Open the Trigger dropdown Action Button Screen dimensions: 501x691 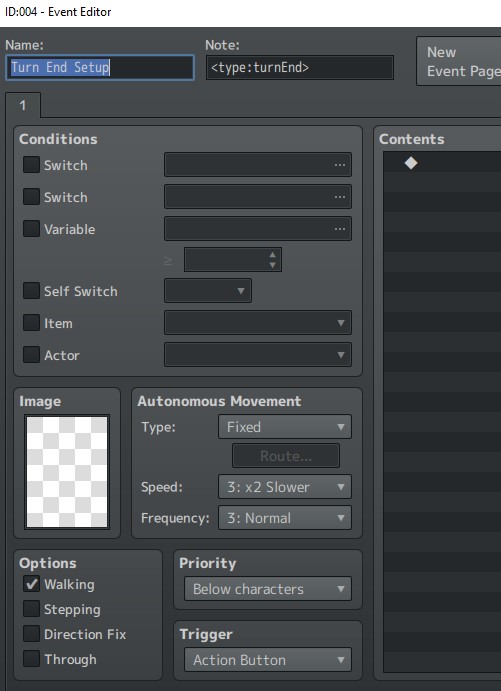click(268, 660)
